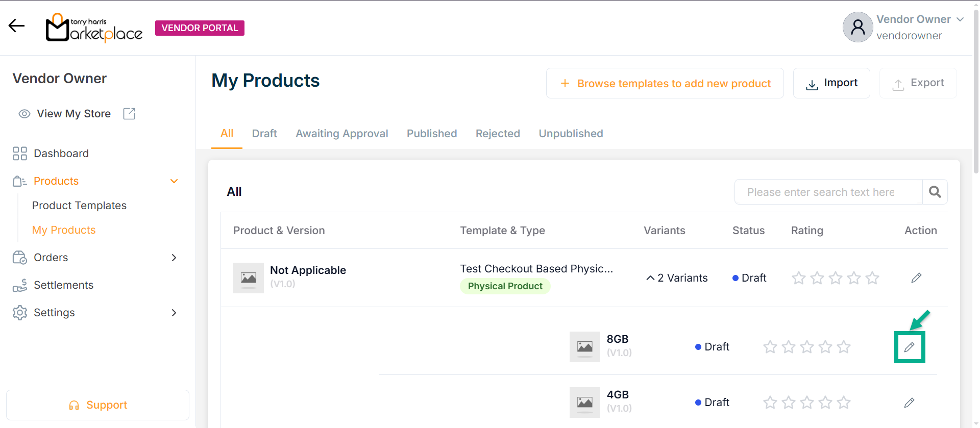Screen dimensions: 980x428
Task: Switch to the Awaiting Approval tab
Action: coord(341,134)
